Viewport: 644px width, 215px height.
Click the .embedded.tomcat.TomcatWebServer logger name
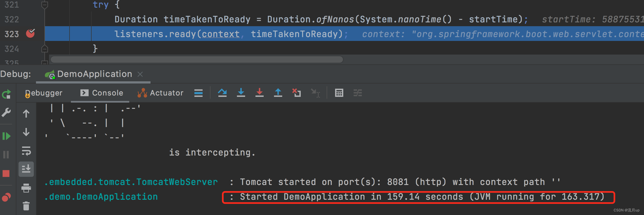pyautogui.click(x=131, y=182)
